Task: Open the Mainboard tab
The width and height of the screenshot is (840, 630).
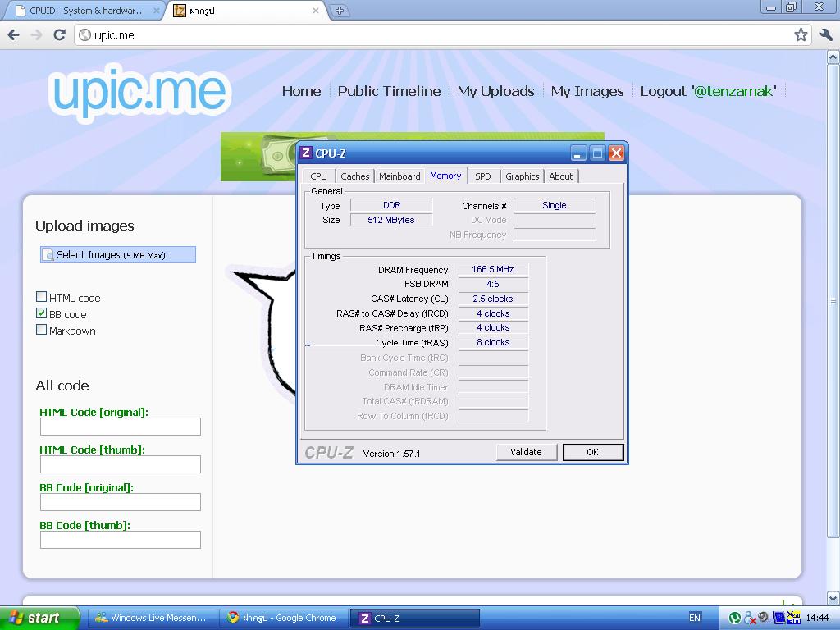Action: (399, 176)
